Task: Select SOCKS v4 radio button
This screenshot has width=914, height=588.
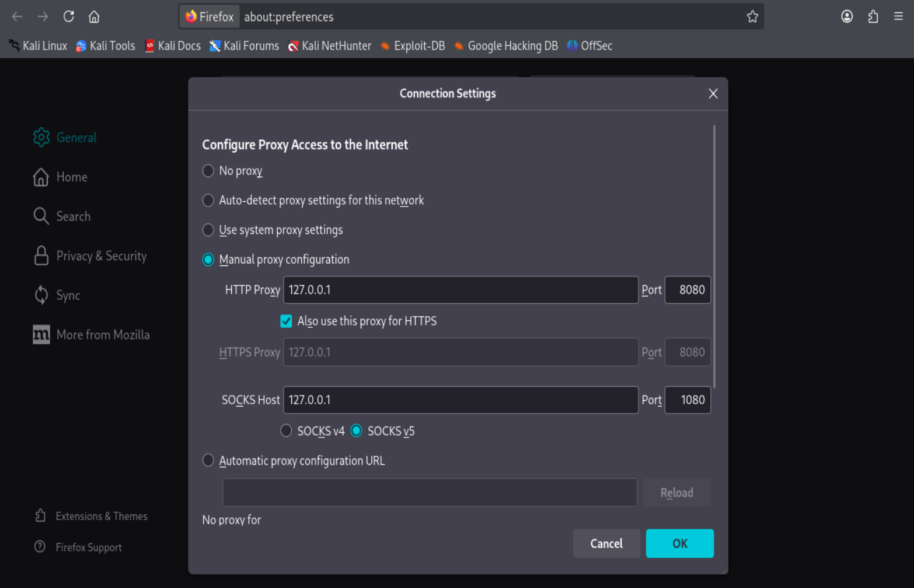Action: tap(286, 431)
